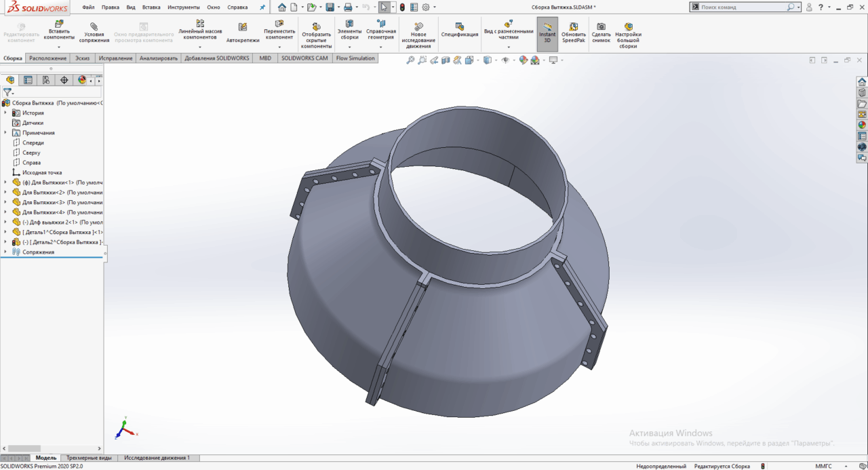
Task: Open the ConfigurationManager tab icon
Action: click(x=46, y=79)
